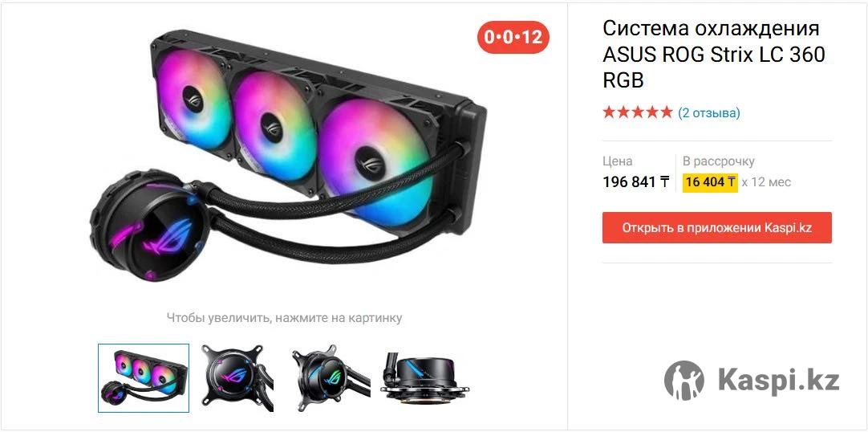Screen dimensions: 868x432
Task: Click the Kaspi.kz gray wordmark text
Action: point(778,381)
